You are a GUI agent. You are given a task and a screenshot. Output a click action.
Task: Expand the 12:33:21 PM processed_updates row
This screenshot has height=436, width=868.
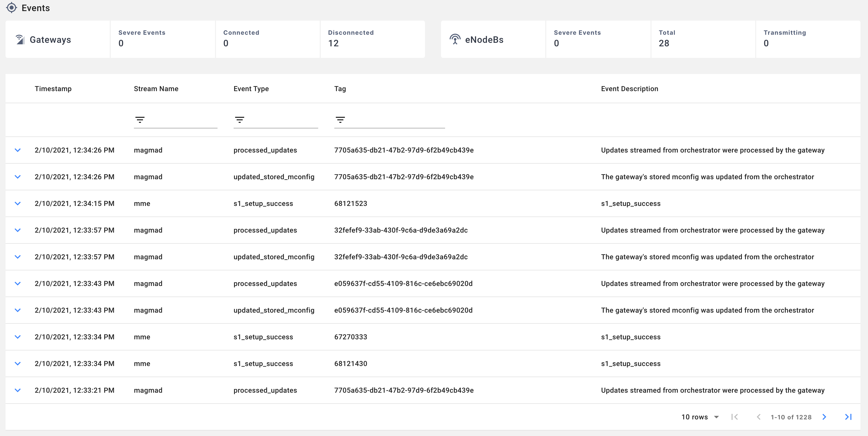[x=18, y=390]
